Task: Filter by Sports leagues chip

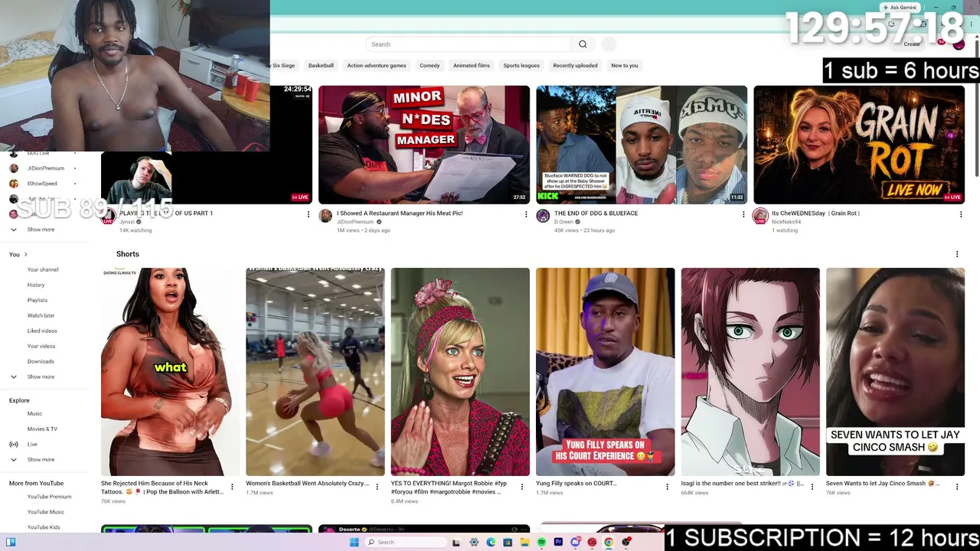Action: pyautogui.click(x=521, y=66)
